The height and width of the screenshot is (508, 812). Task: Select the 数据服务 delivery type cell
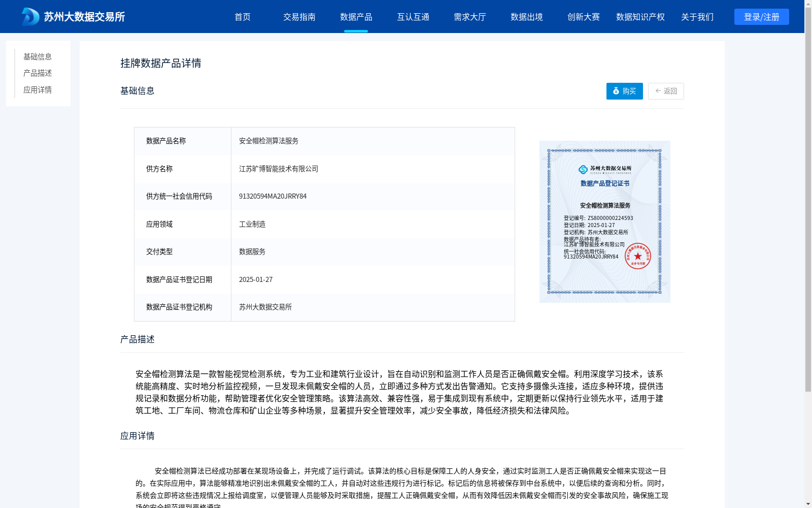(373, 252)
